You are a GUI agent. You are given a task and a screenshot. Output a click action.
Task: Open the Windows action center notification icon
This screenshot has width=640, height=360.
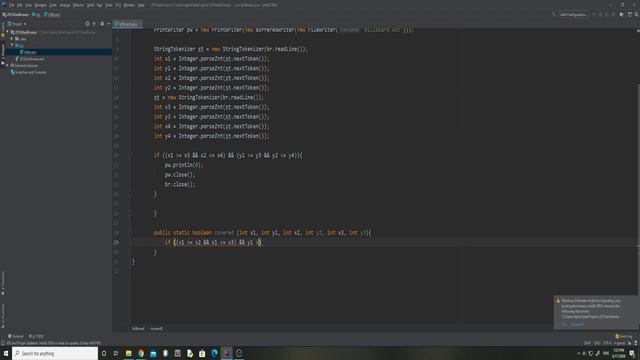pos(632,353)
